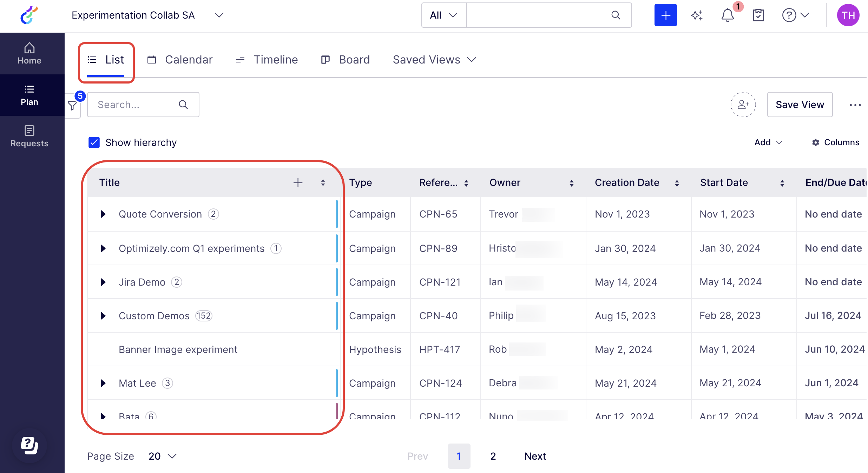This screenshot has height=473, width=868.
Task: Open the Mat Lee title
Action: click(137, 383)
